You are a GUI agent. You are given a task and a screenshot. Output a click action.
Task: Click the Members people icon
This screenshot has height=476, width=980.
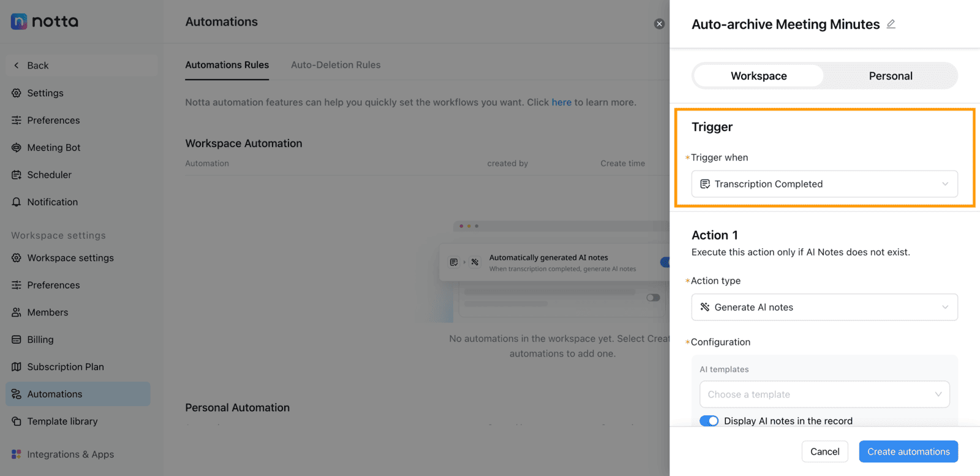(x=17, y=312)
